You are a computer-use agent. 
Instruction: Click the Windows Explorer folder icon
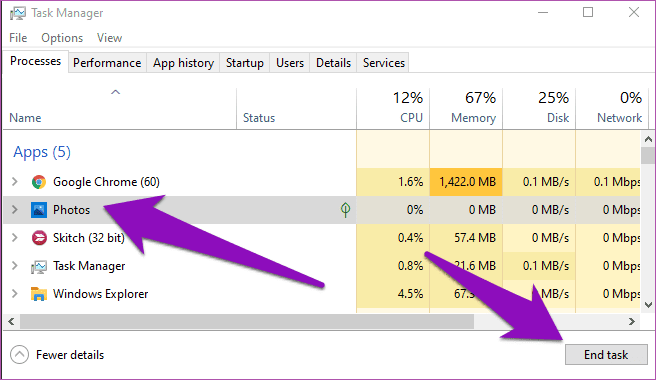(39, 294)
